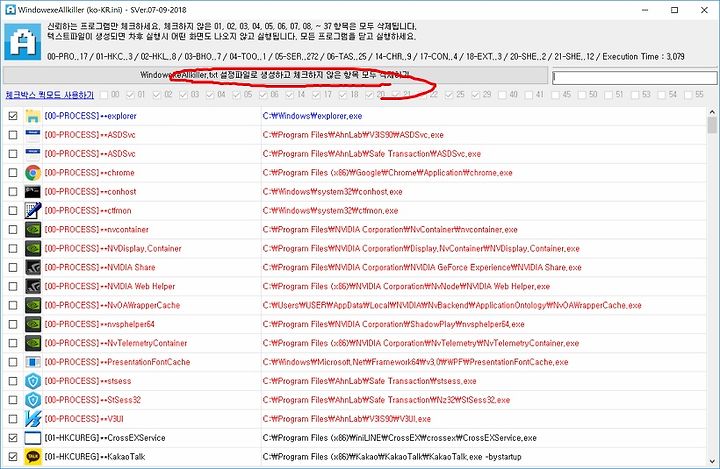Check the chrome process checkbox

coord(13,173)
